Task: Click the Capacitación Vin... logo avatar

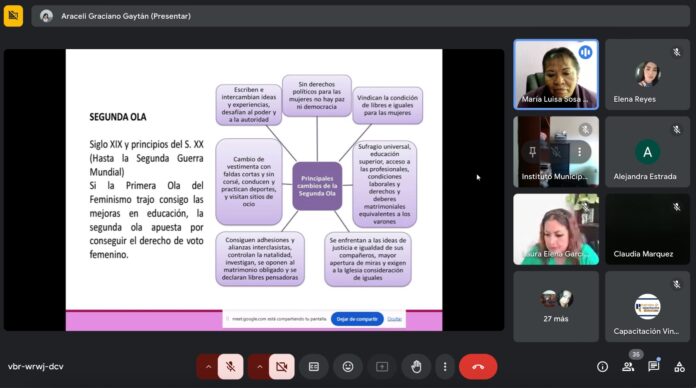Action: pyautogui.click(x=647, y=306)
